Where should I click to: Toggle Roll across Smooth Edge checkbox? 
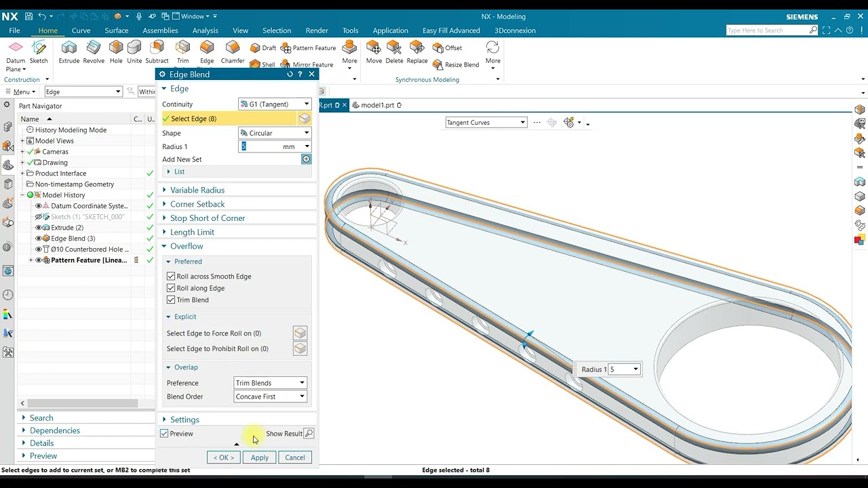(171, 277)
